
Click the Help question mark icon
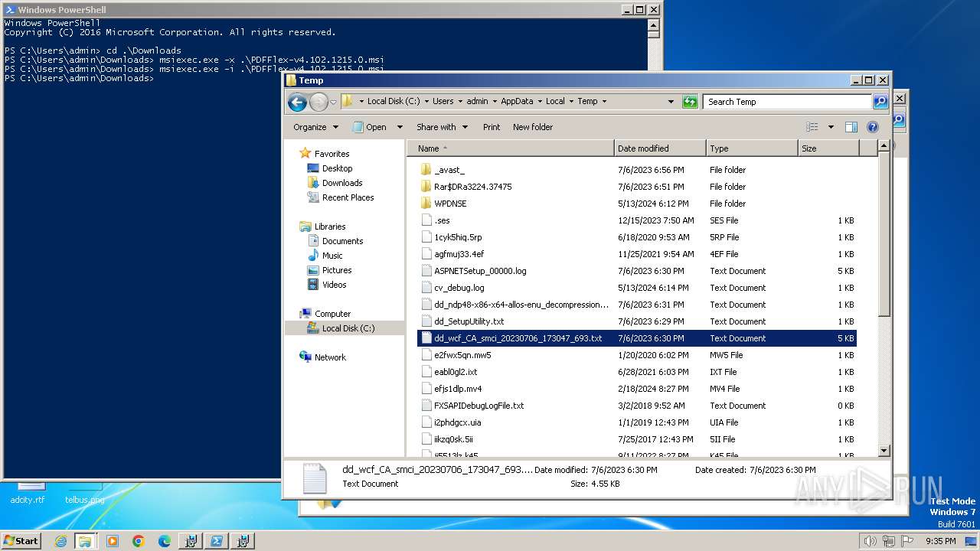tap(872, 127)
